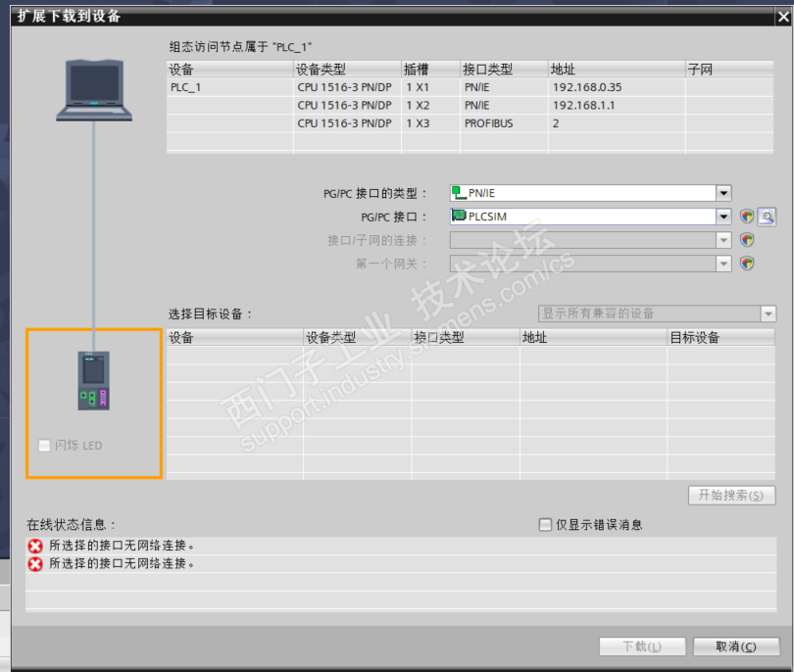The image size is (794, 672).
Task: Click the 插槽 column header
Action: tap(430, 70)
